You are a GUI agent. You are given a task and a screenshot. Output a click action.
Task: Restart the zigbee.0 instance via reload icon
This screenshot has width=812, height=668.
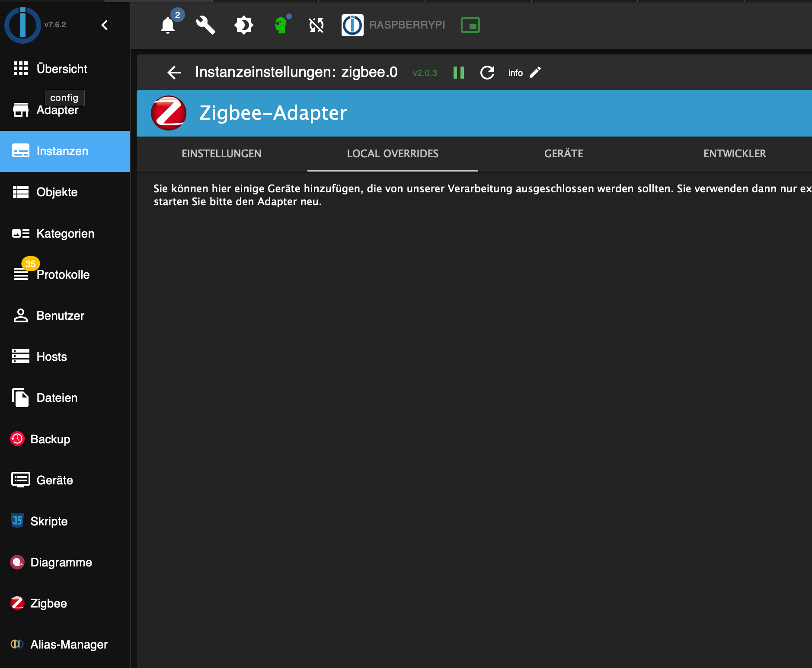pyautogui.click(x=487, y=73)
